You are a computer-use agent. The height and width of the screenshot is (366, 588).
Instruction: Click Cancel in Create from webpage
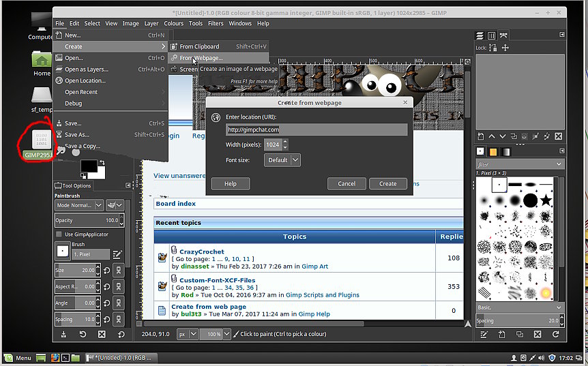(347, 183)
